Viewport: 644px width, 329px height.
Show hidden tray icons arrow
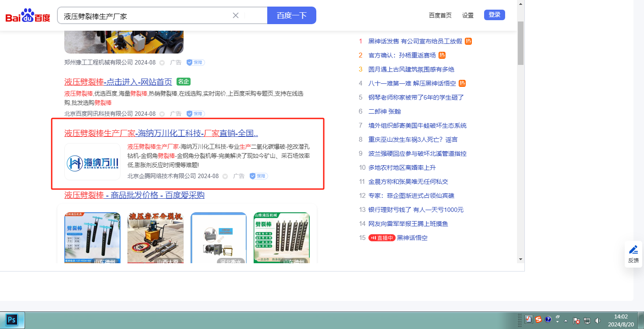click(x=566, y=321)
